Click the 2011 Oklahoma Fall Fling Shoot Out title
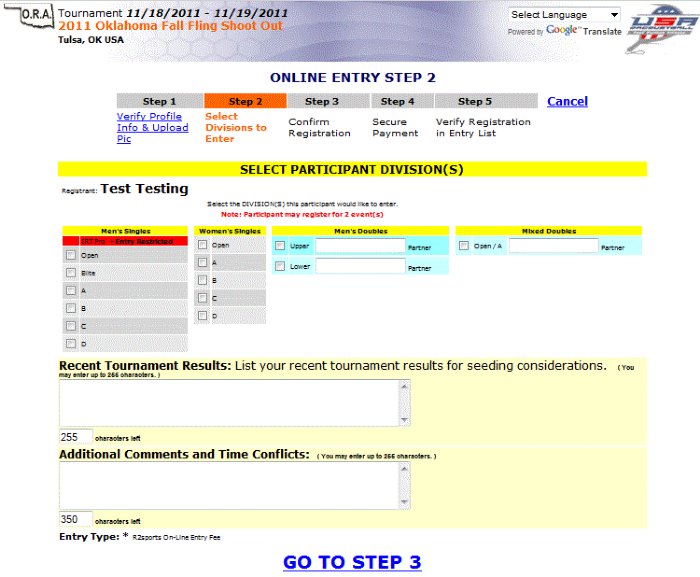The height and width of the screenshot is (577, 700). 170,25
